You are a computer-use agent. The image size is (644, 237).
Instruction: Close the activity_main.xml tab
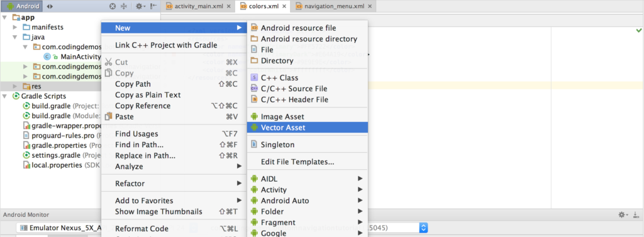click(x=229, y=6)
